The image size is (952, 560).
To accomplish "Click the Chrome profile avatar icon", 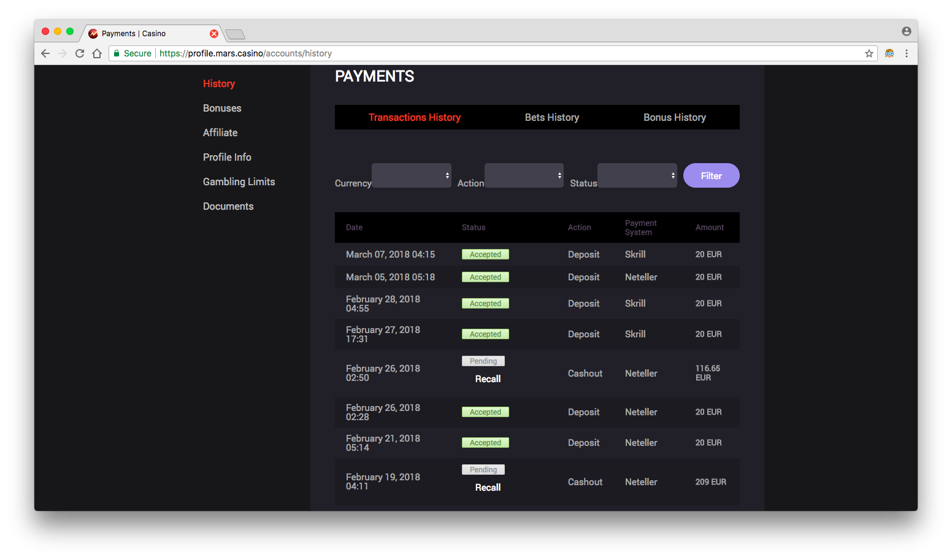I will coord(907,31).
